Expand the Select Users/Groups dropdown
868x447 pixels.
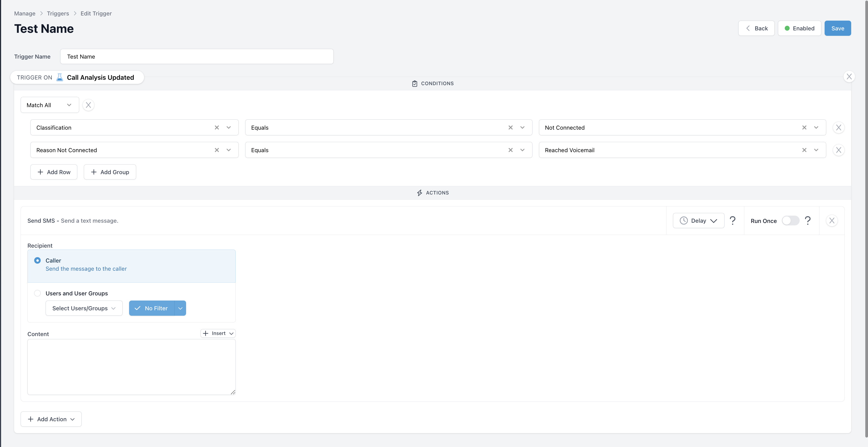pos(84,308)
